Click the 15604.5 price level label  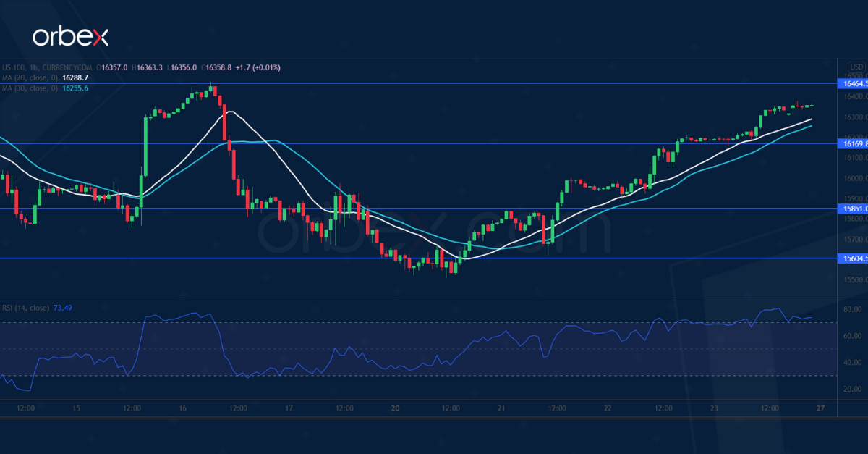click(x=851, y=258)
